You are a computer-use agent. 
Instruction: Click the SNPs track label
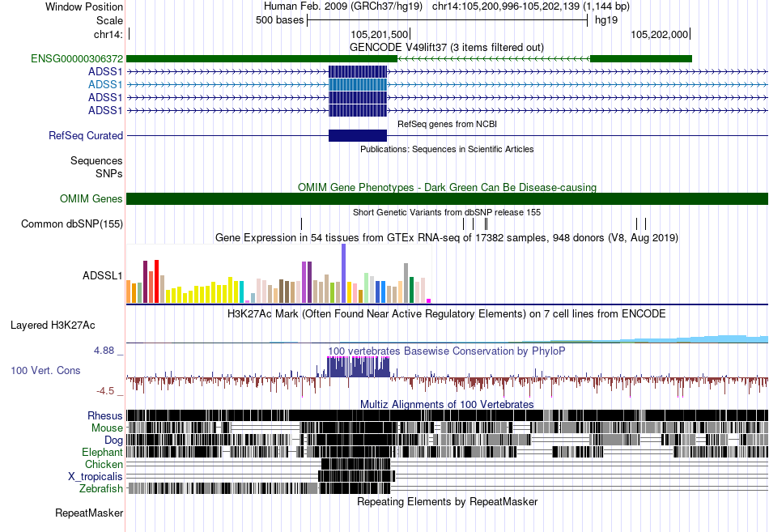click(109, 174)
